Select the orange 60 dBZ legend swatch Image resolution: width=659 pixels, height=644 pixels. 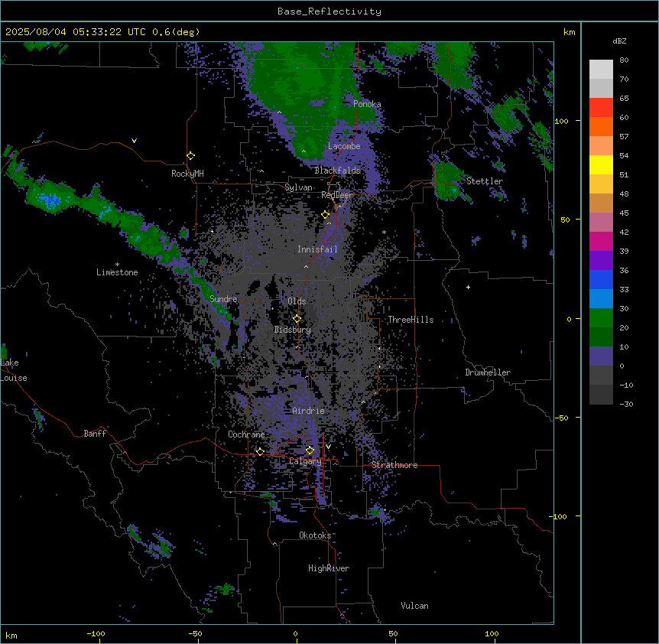[x=601, y=126]
